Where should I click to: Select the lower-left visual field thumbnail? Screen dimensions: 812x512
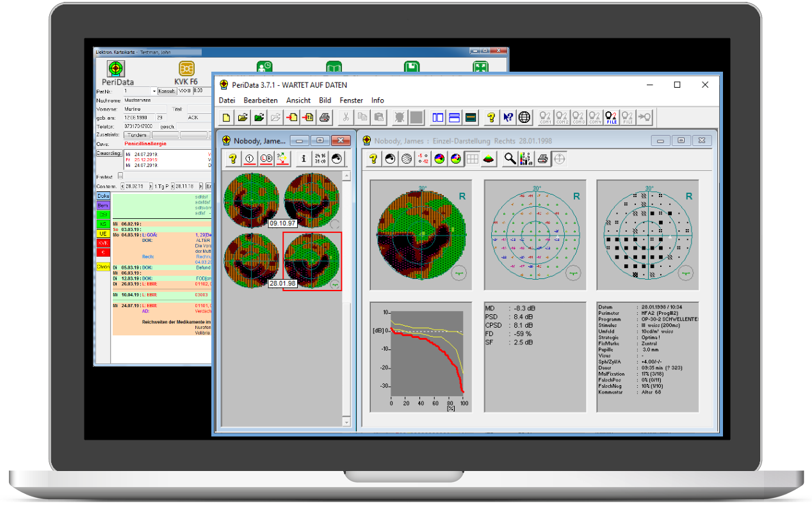(x=252, y=261)
